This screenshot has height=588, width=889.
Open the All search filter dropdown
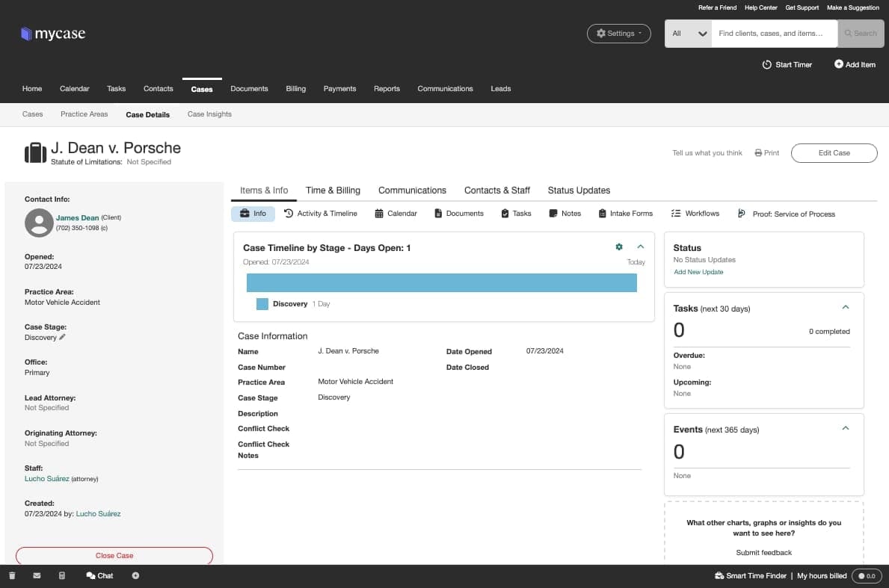687,33
